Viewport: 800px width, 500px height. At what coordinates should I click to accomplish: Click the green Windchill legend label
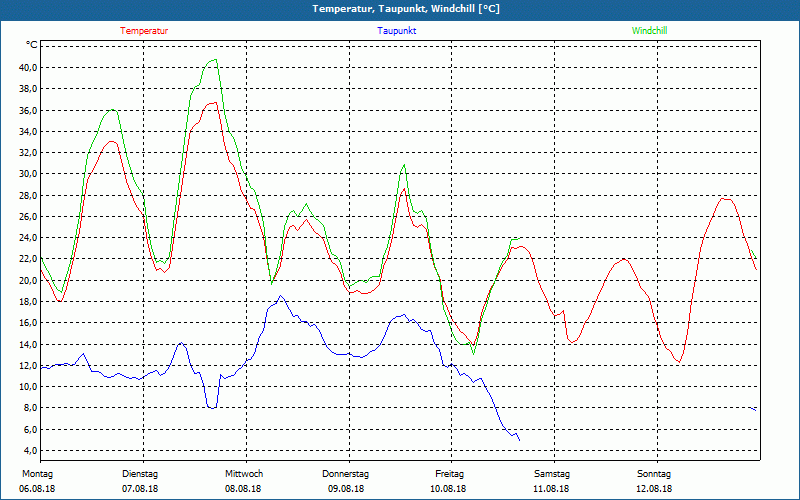pyautogui.click(x=649, y=31)
